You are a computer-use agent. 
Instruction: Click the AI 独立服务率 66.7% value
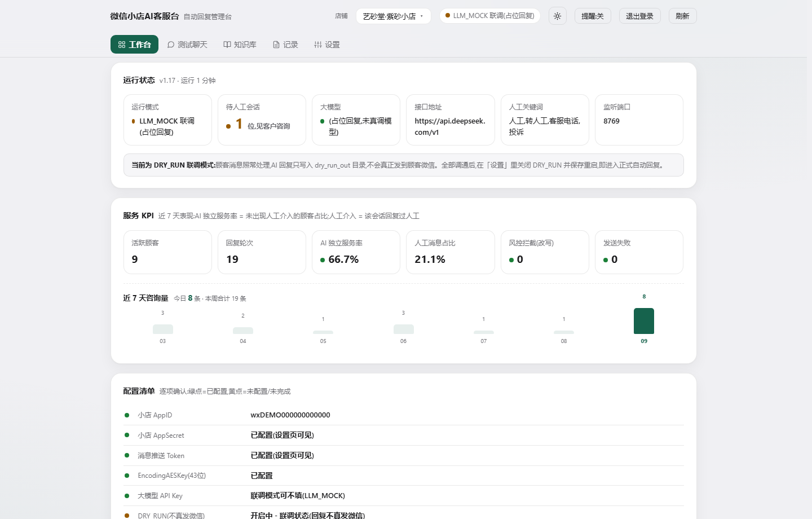coord(343,259)
